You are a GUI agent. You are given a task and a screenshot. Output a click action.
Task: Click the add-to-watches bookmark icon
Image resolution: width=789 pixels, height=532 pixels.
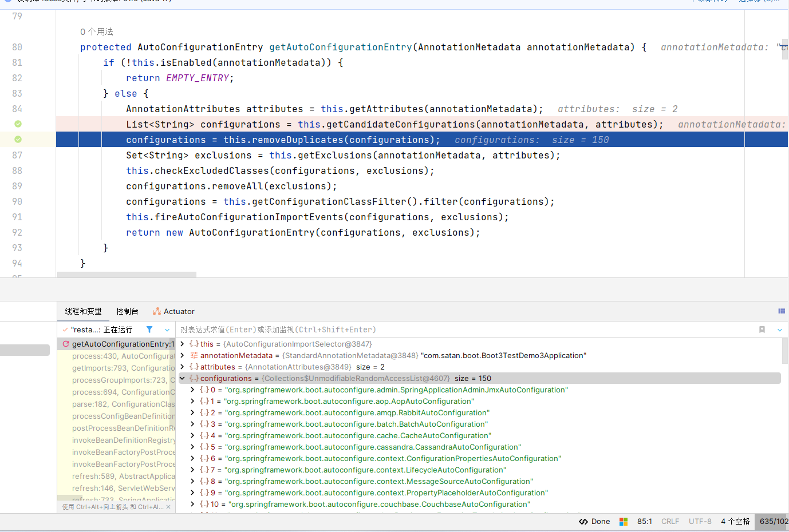coord(762,329)
